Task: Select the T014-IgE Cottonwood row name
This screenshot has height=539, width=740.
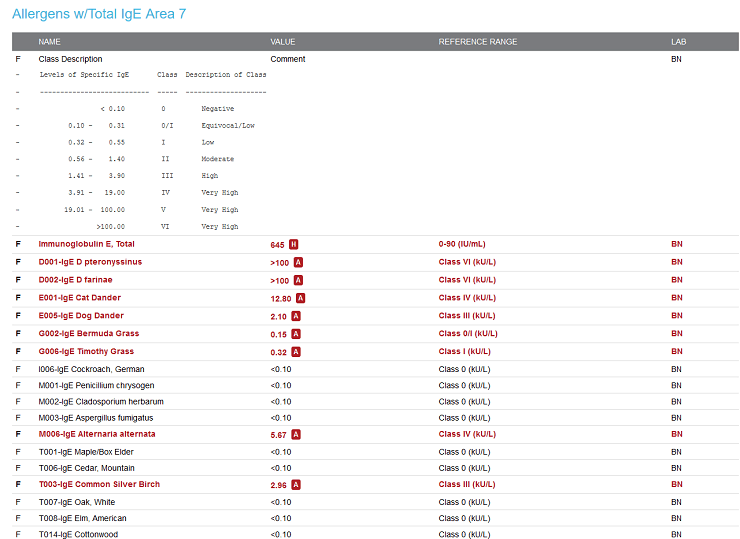Action: [78, 535]
